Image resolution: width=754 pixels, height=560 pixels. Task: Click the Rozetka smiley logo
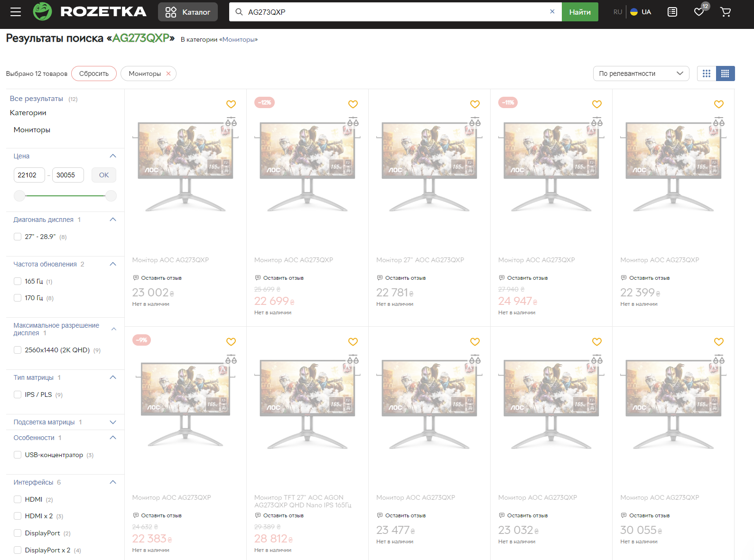pyautogui.click(x=42, y=11)
